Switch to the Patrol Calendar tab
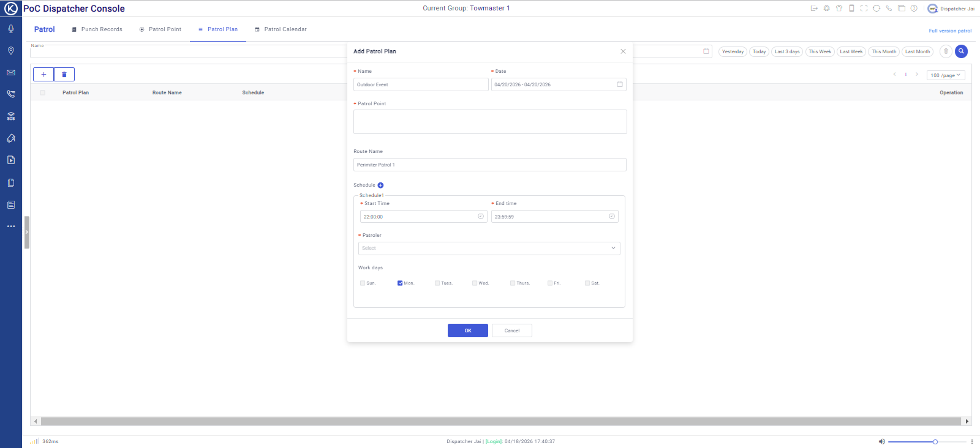This screenshot has width=980, height=448. [x=281, y=29]
